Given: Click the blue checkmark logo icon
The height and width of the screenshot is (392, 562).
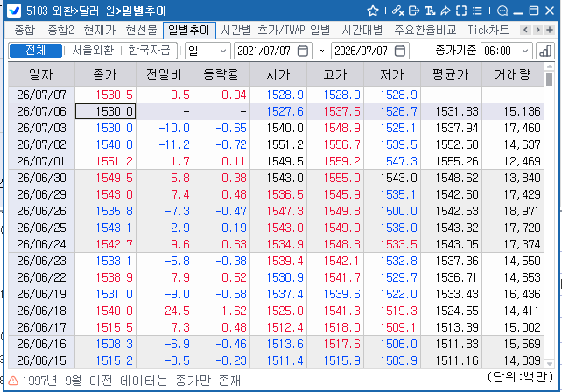Looking at the screenshot, I should pyautogui.click(x=14, y=10).
